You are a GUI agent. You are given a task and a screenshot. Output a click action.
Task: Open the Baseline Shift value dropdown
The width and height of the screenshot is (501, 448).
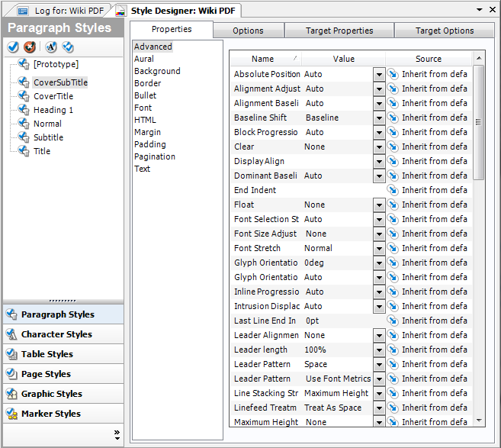(x=379, y=118)
